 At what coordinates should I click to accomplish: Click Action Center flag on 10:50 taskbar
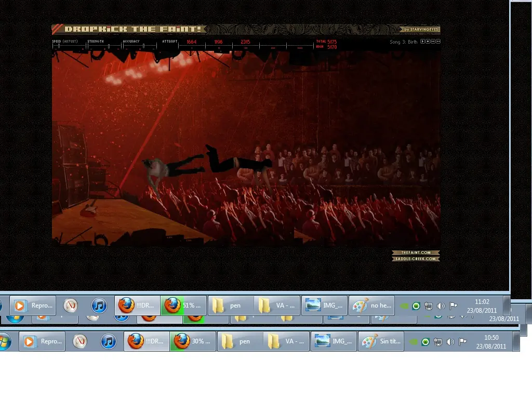tap(463, 342)
